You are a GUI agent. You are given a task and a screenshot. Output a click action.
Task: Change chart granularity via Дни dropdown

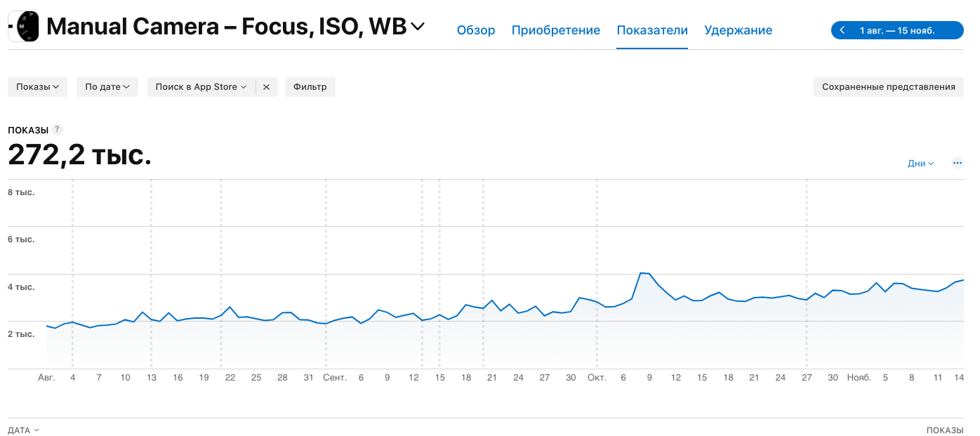[920, 163]
